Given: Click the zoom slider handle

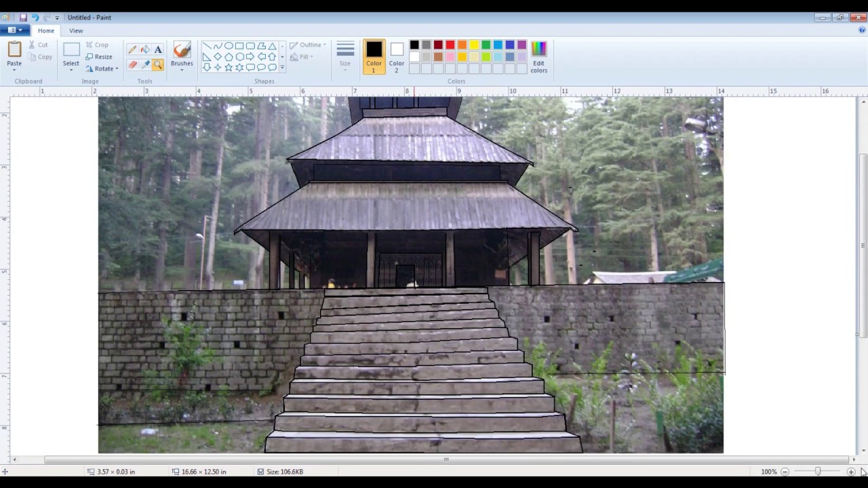Looking at the screenshot, I should click(x=818, y=472).
